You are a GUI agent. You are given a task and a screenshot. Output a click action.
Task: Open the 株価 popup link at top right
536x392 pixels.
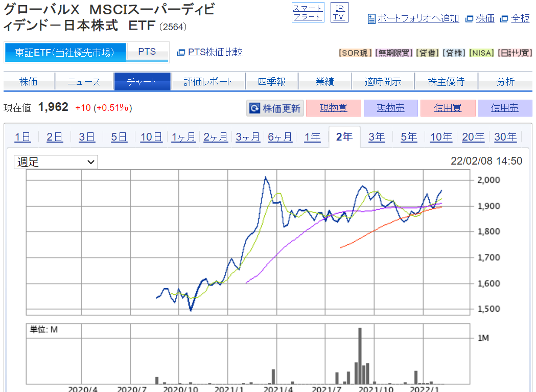(x=485, y=18)
